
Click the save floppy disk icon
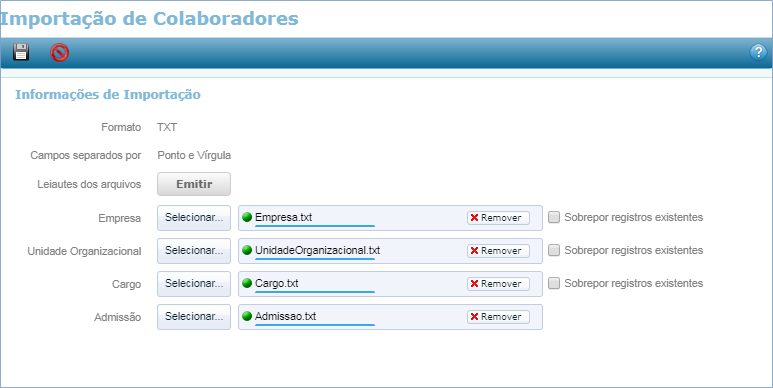coord(21,52)
